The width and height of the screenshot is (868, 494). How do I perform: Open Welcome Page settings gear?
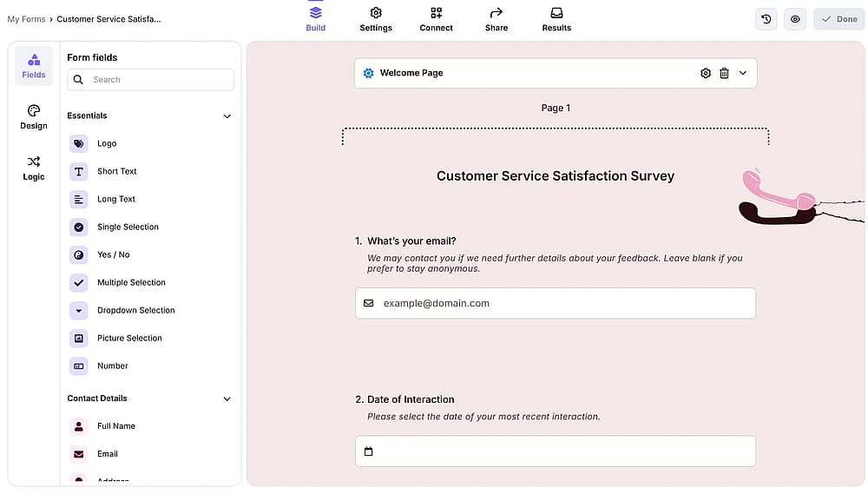705,73
